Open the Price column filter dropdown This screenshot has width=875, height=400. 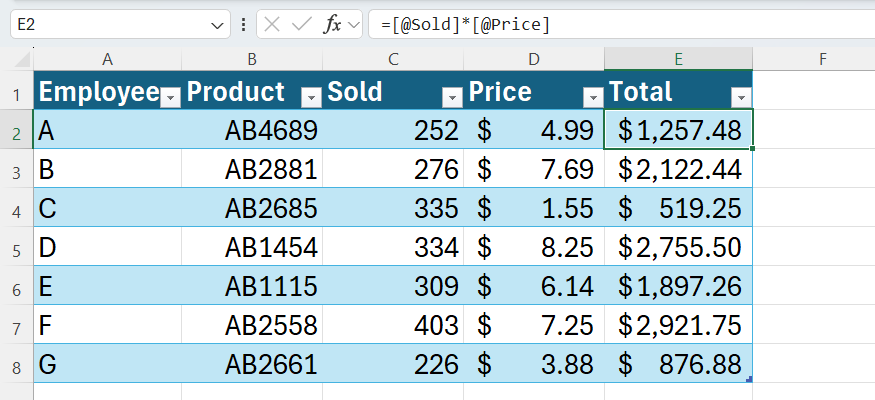[593, 98]
